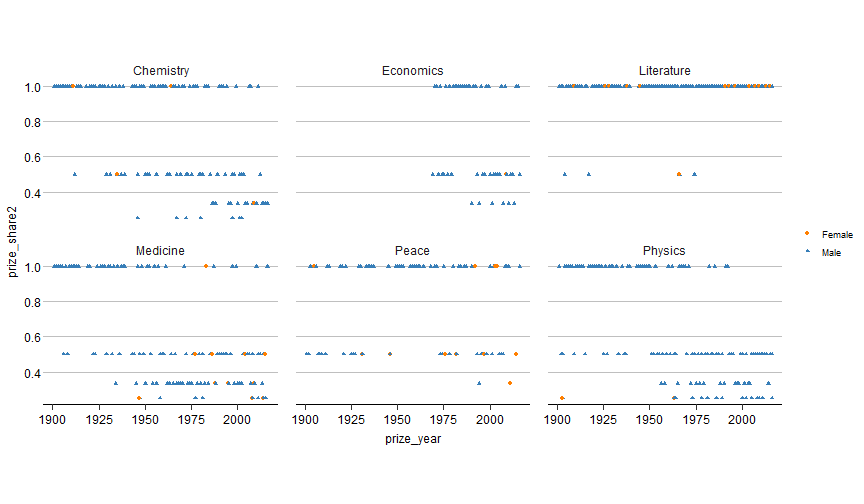This screenshot has width=864, height=504.
Task: Click the blue Male legend triangle
Action: [x=806, y=253]
